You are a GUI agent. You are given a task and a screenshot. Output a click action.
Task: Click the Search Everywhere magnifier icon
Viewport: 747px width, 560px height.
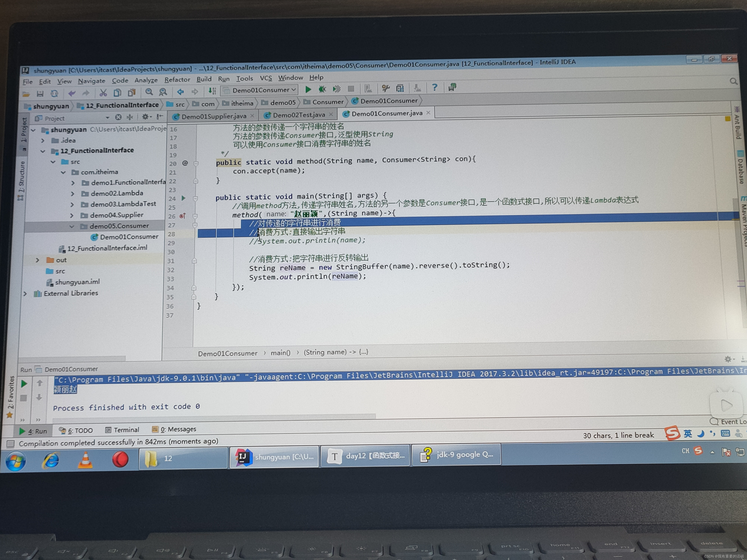click(x=733, y=81)
